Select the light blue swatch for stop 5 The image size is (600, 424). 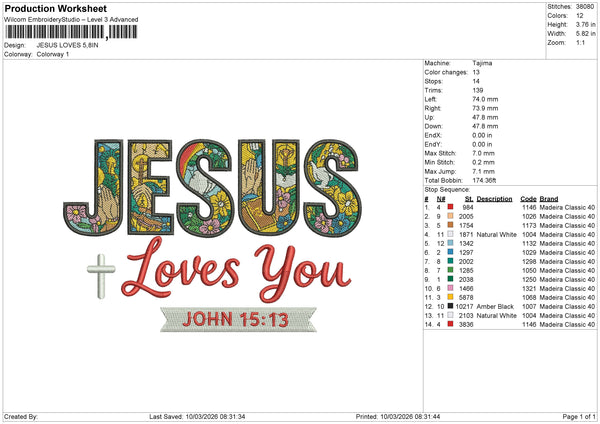point(450,242)
